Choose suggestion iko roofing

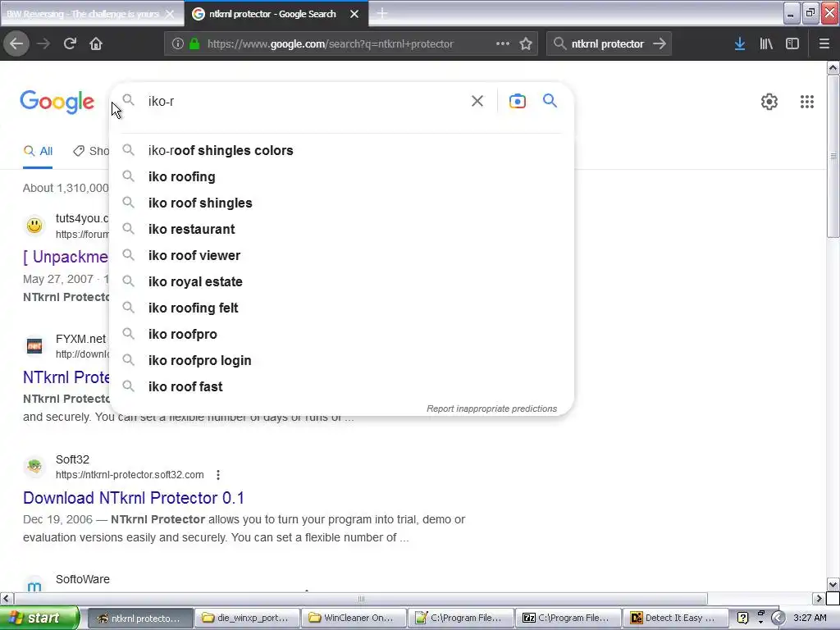pyautogui.click(x=341, y=177)
